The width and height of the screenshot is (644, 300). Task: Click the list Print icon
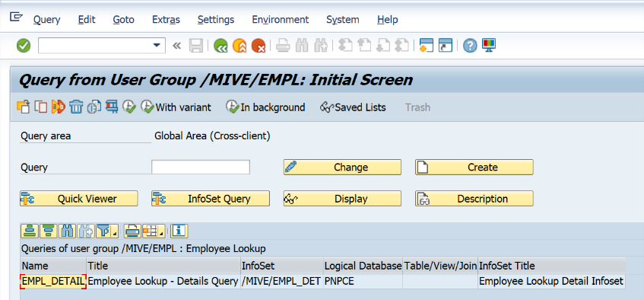[133, 231]
